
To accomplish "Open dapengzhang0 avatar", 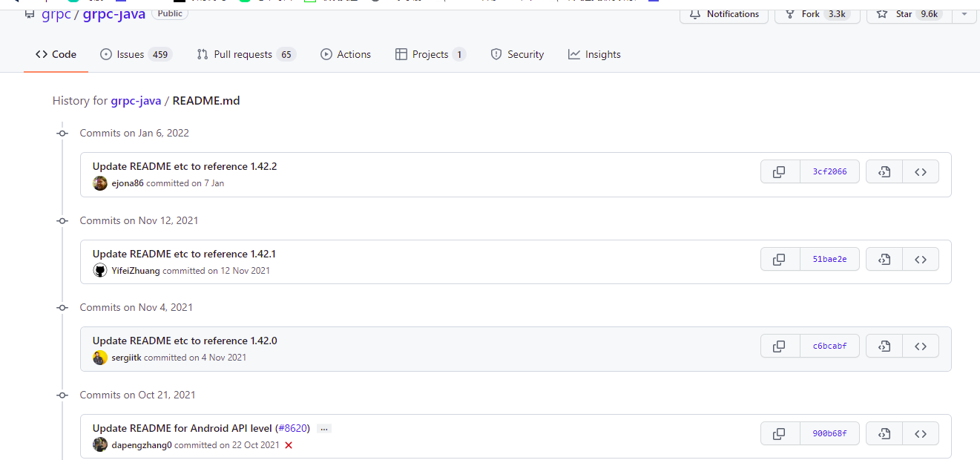I will 100,445.
